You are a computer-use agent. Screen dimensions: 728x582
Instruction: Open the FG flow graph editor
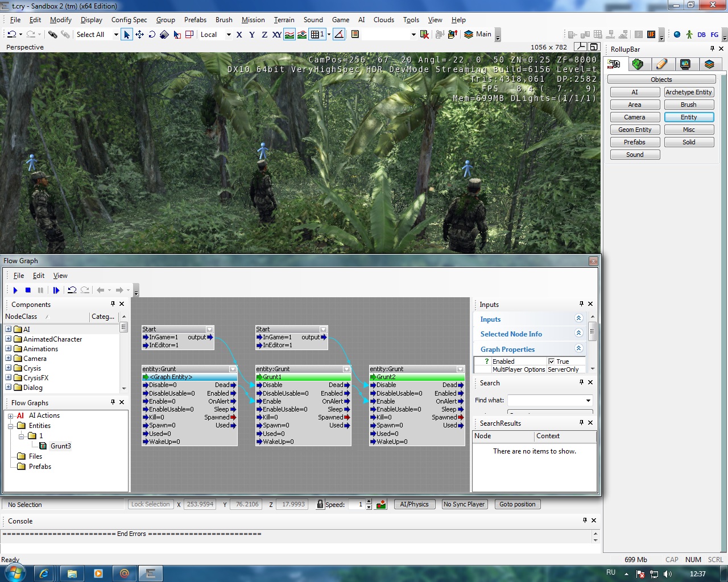pyautogui.click(x=714, y=35)
